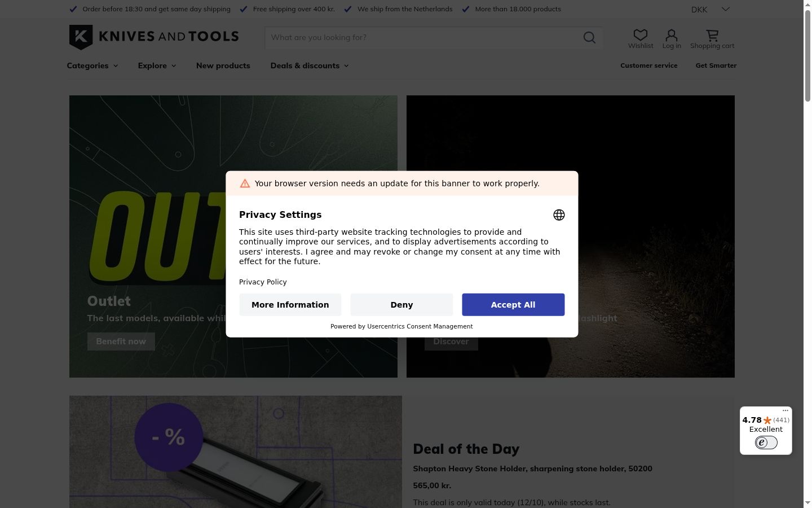
Task: Open the Get Smarter section
Action: pos(716,65)
